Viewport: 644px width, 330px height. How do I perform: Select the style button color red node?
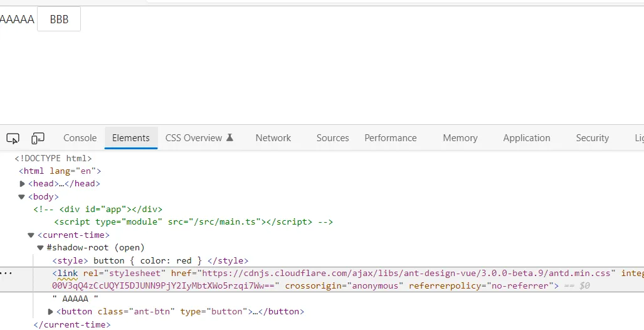(x=150, y=260)
